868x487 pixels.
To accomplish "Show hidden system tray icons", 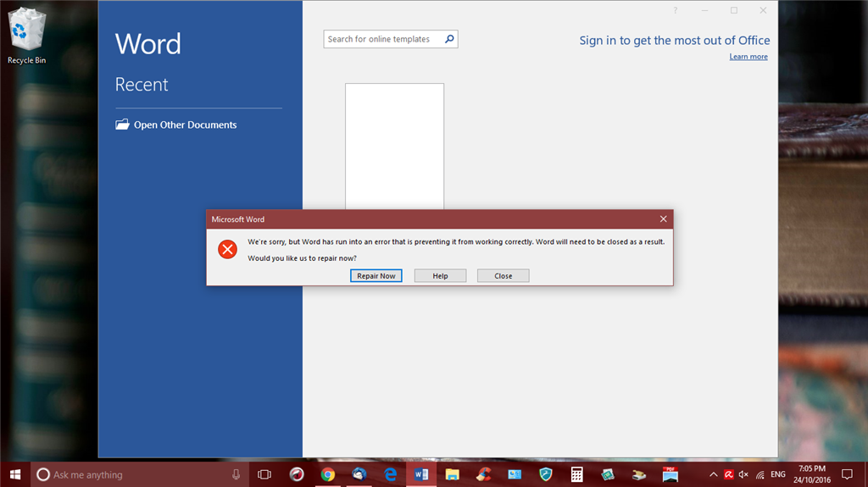I will pos(714,474).
